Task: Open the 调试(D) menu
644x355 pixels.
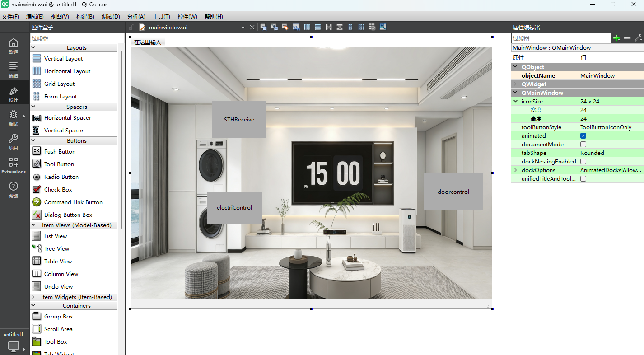Action: click(111, 16)
